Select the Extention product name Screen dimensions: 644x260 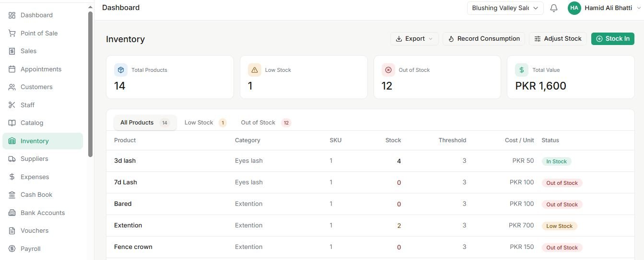pos(128,226)
